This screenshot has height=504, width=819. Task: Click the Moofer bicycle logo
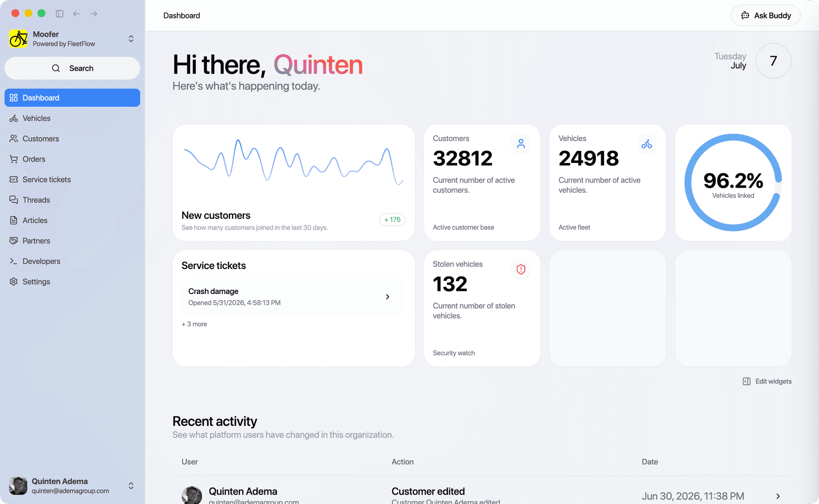click(x=18, y=39)
